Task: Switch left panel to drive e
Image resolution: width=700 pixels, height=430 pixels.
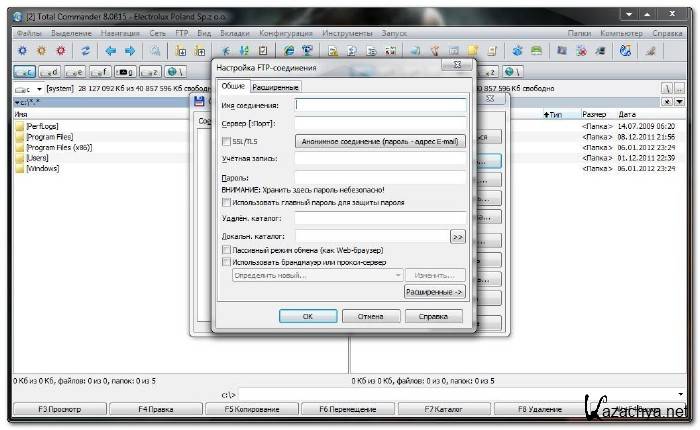Action: (74, 72)
